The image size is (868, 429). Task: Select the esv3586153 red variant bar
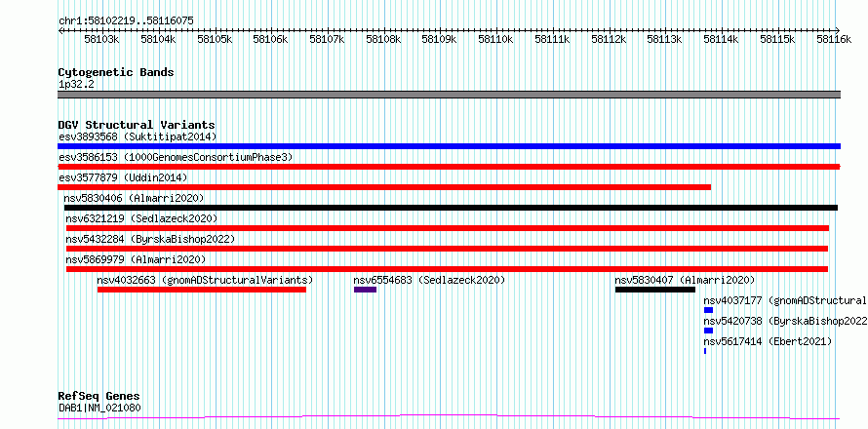click(x=449, y=167)
